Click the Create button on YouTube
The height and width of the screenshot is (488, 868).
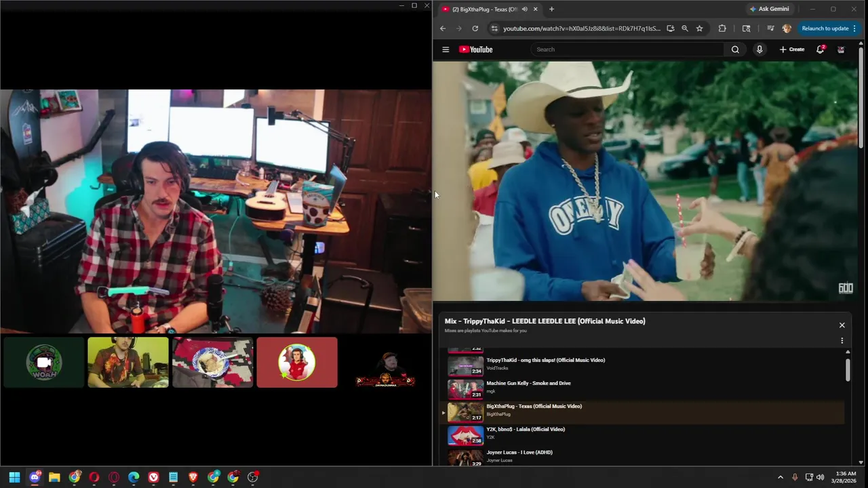pyautogui.click(x=792, y=49)
